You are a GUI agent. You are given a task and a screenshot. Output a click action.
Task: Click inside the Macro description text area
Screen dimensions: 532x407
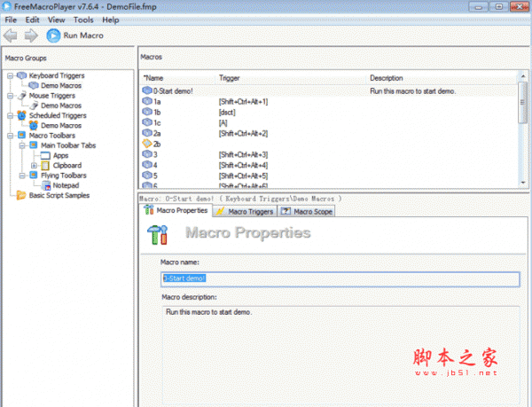click(340, 356)
